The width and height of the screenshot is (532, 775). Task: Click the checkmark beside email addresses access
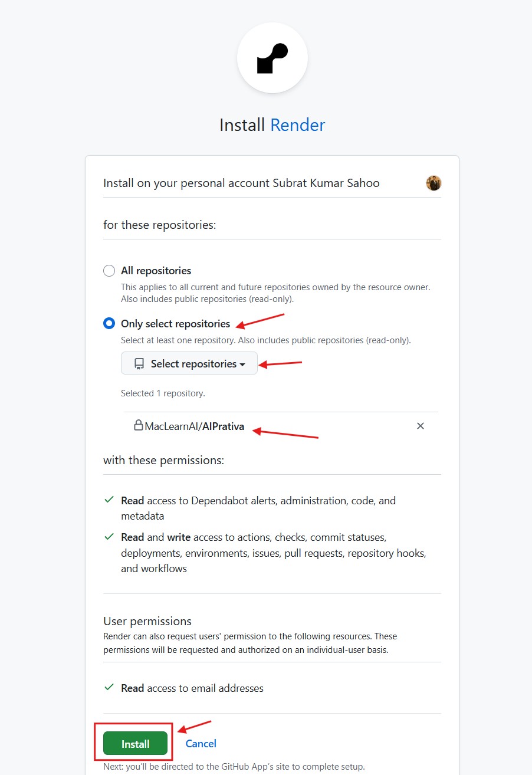pos(109,688)
